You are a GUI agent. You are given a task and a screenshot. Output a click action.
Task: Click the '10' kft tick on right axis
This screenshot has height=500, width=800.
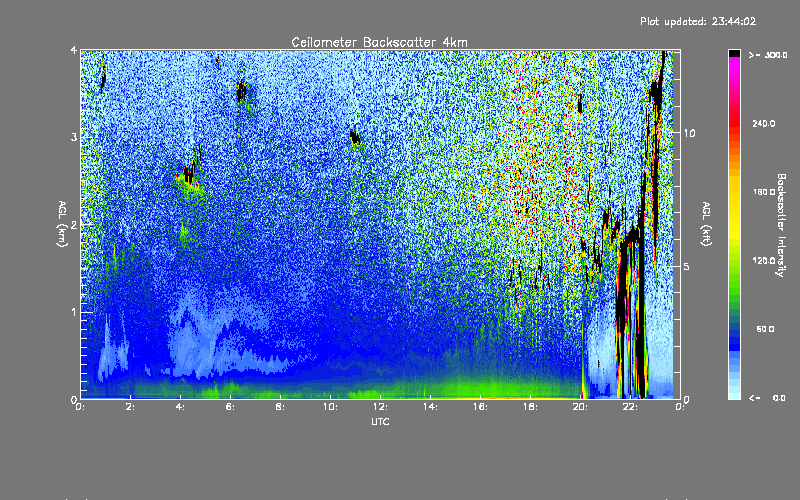[x=689, y=133]
